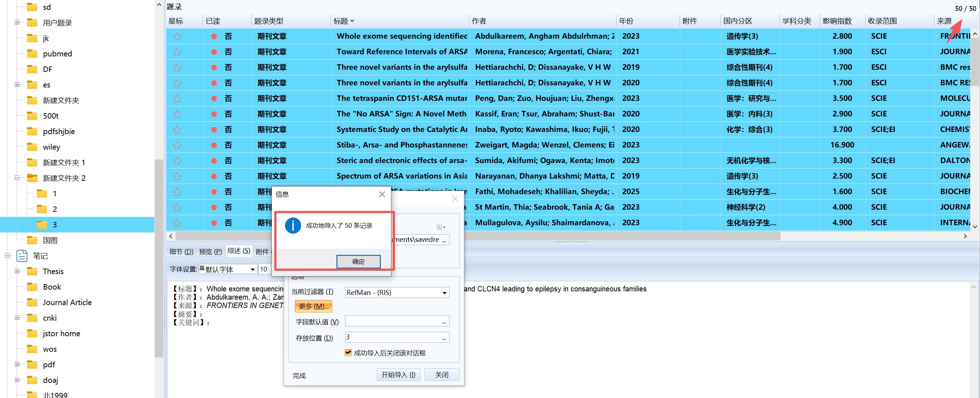
Task: Click the folder tree scroll-up arrow
Action: click(159, 5)
